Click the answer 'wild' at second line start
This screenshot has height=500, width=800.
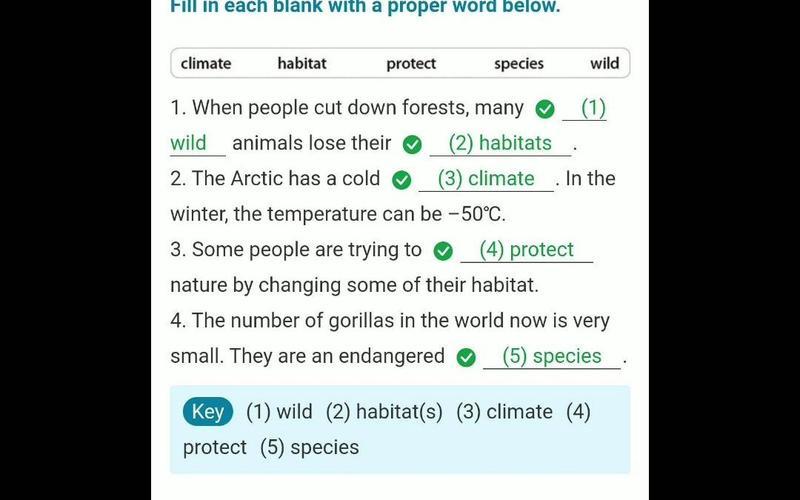point(197,143)
